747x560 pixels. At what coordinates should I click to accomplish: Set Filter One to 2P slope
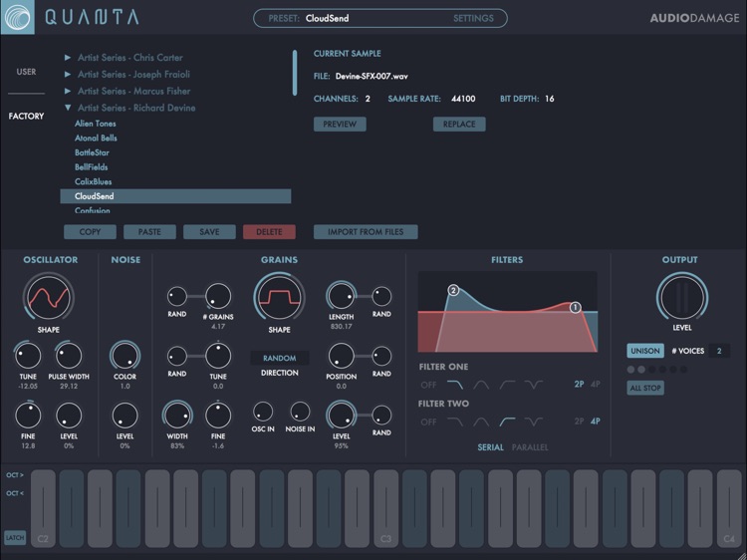click(x=579, y=385)
